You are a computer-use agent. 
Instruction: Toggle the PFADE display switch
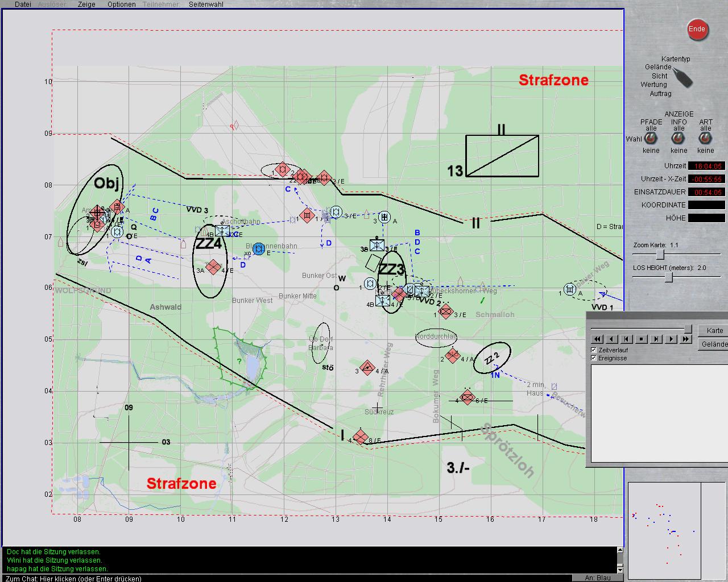[651, 139]
